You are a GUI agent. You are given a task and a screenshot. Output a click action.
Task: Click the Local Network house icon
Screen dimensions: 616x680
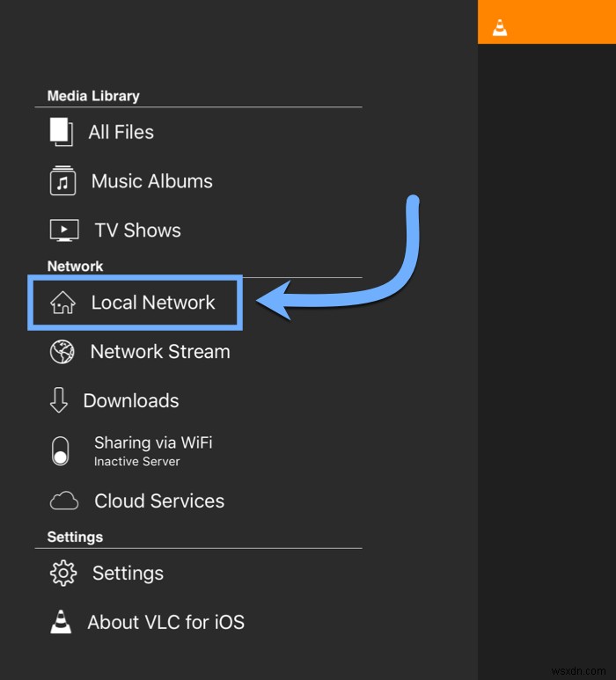(x=62, y=303)
